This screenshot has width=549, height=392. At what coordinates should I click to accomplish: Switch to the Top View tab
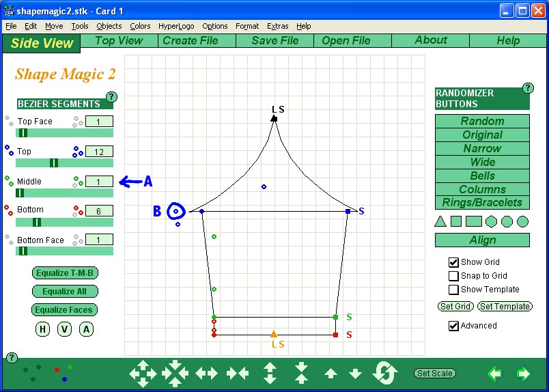pos(119,41)
